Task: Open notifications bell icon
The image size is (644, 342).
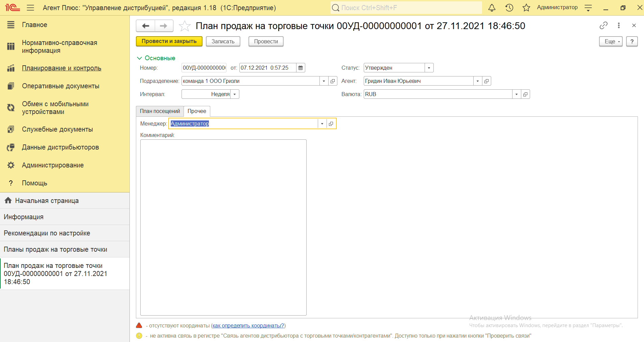Action: [x=492, y=7]
